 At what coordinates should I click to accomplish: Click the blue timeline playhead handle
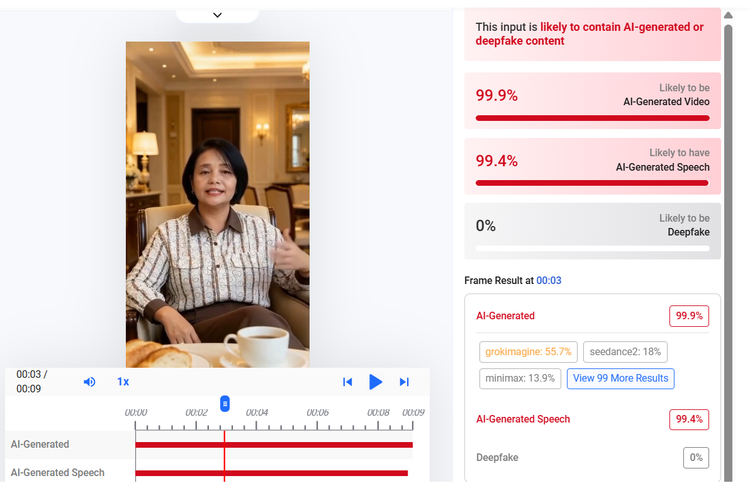tap(225, 404)
